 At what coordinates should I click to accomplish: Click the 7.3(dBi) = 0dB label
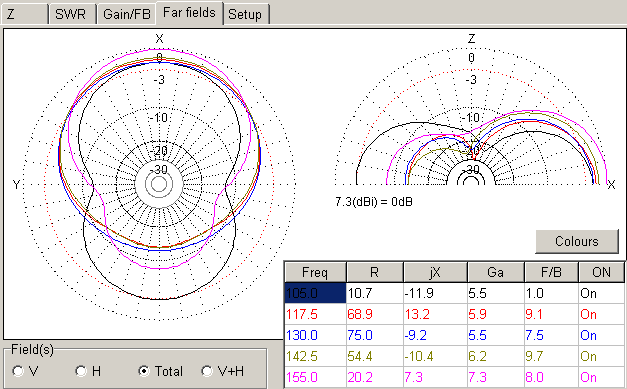(374, 201)
